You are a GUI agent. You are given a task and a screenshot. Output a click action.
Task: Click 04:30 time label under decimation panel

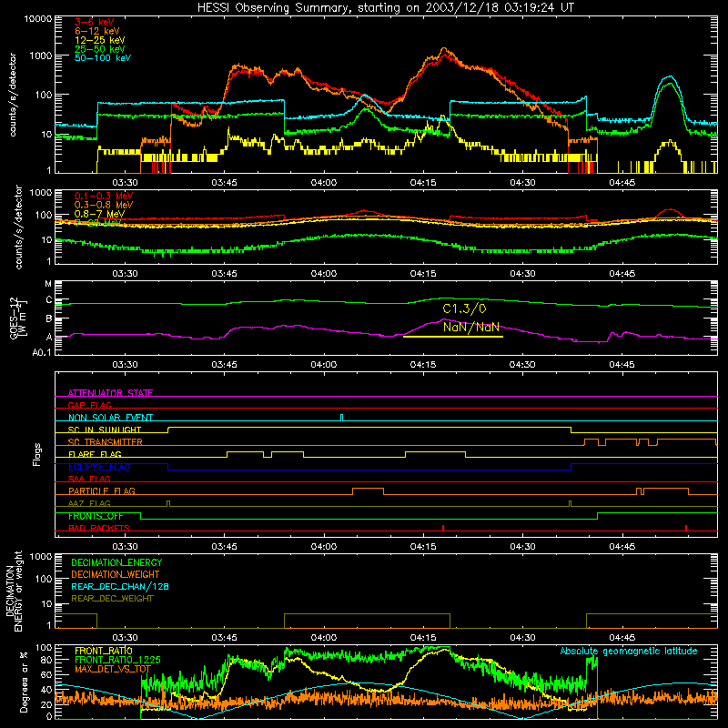(522, 638)
